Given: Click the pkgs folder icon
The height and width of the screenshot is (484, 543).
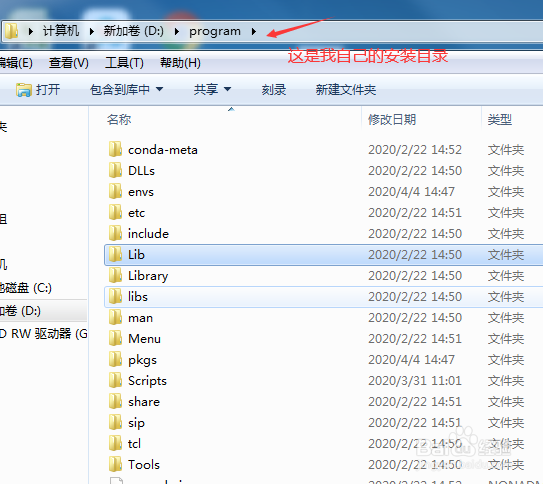Looking at the screenshot, I should [x=115, y=359].
